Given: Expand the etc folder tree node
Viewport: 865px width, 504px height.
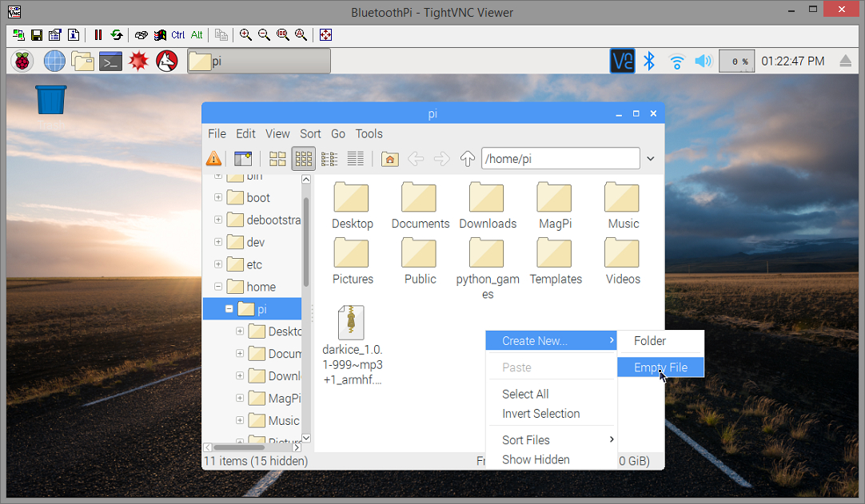Looking at the screenshot, I should tap(218, 264).
